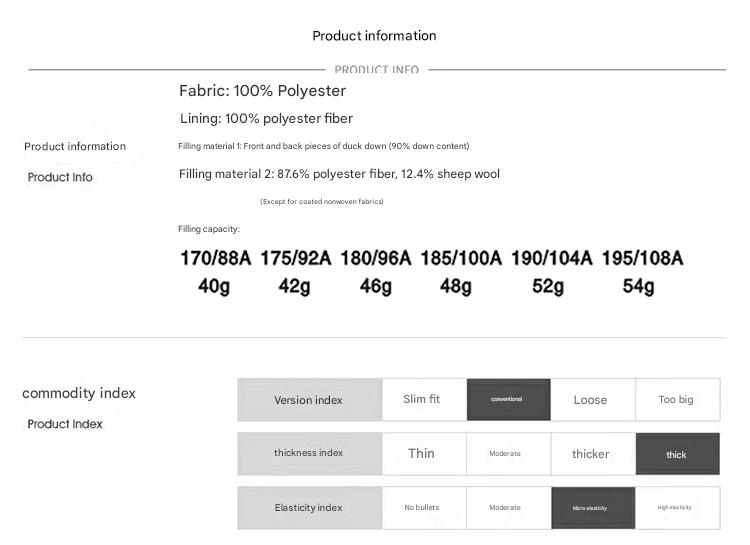Screen dimensions: 750x545
Task: Click the Product information page title
Action: coord(374,36)
